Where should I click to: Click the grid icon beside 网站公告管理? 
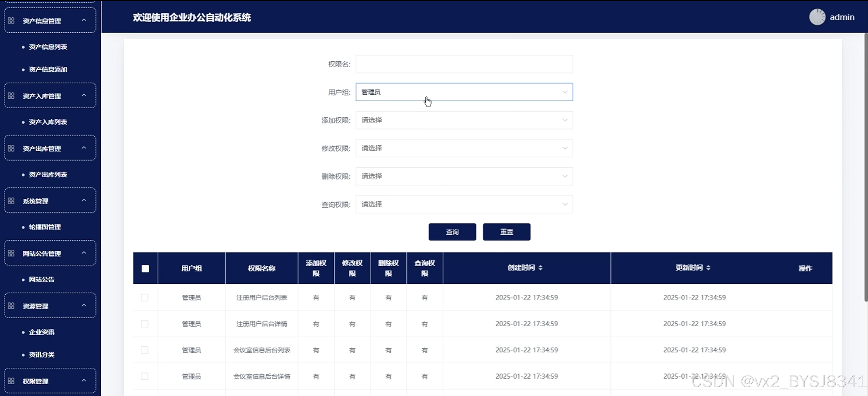tap(11, 253)
